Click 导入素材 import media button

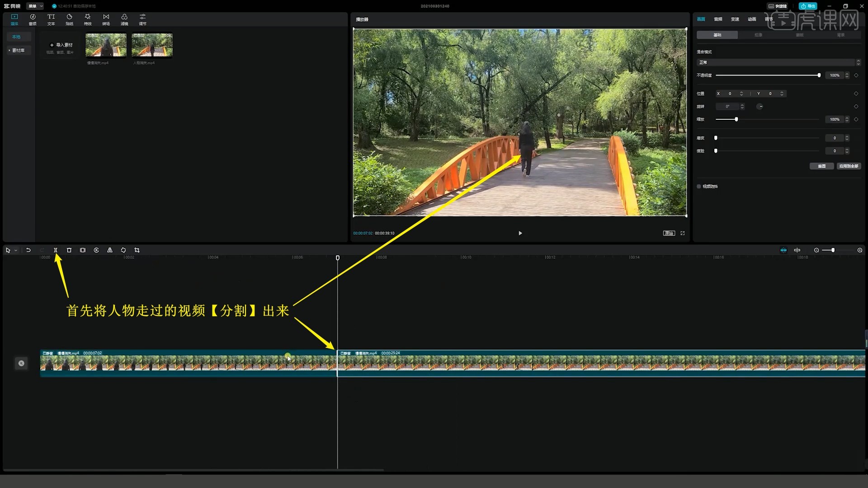[61, 45]
